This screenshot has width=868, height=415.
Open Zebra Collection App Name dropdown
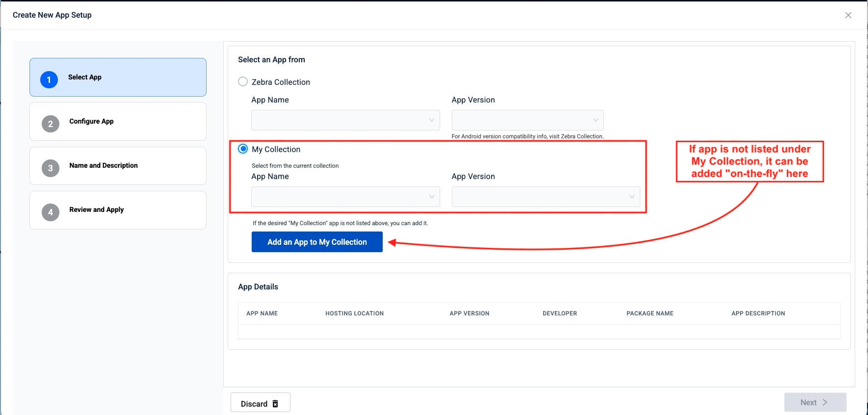coord(345,120)
